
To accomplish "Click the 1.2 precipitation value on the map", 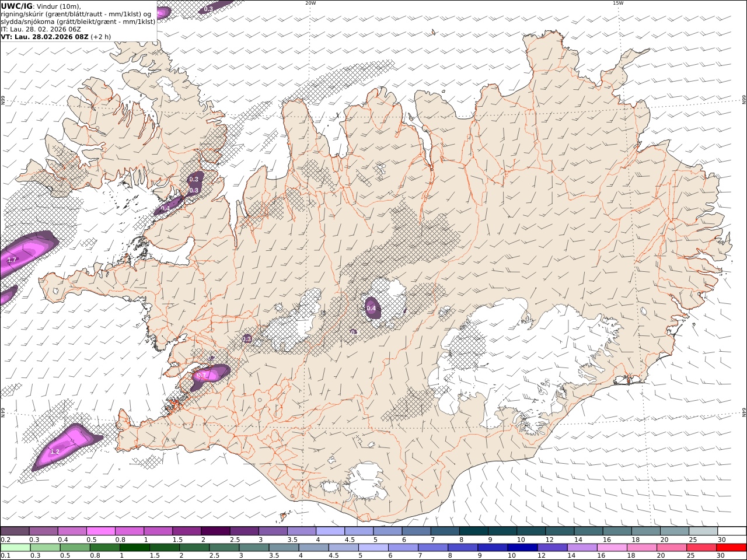I will point(55,452).
